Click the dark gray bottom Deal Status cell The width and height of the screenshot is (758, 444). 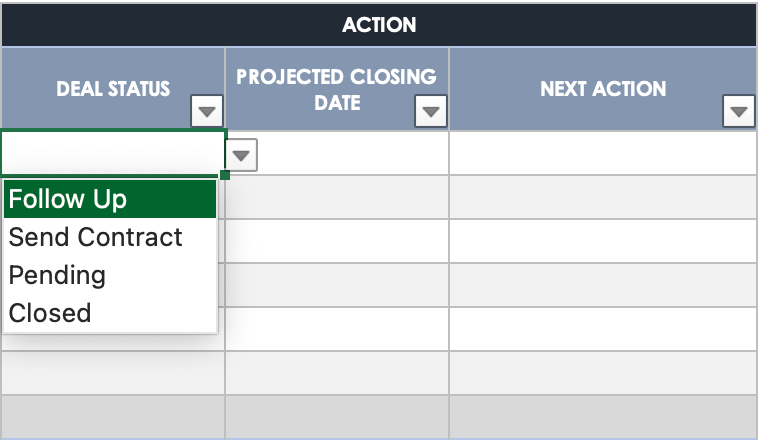click(113, 417)
